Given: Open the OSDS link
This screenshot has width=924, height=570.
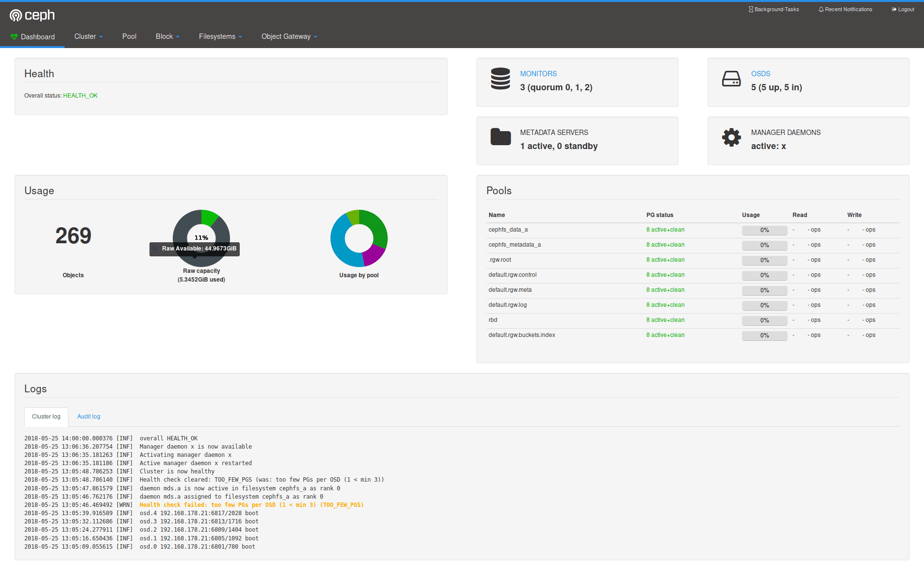Looking at the screenshot, I should point(760,74).
